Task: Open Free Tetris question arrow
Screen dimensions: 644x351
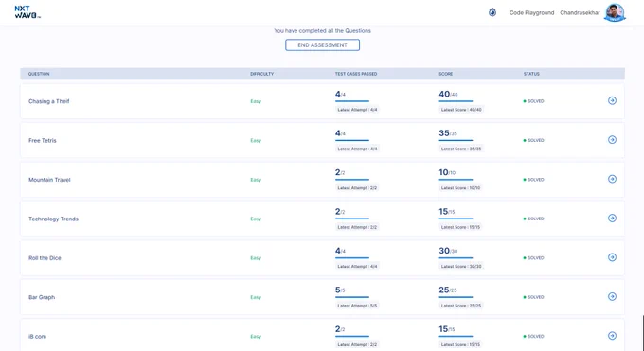Action: [x=612, y=140]
